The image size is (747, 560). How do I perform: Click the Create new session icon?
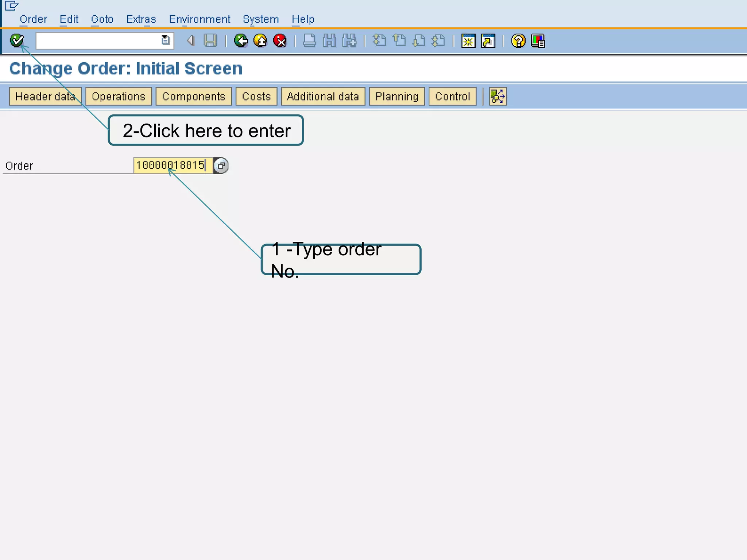468,41
